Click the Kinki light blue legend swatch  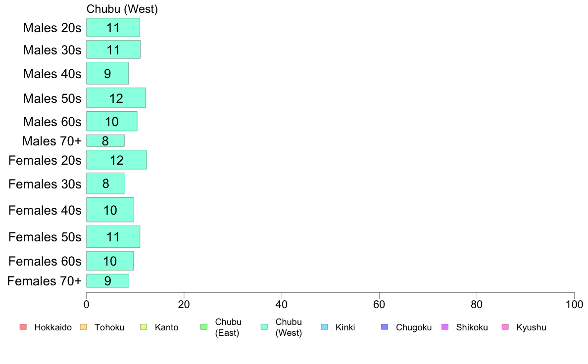coord(324,327)
